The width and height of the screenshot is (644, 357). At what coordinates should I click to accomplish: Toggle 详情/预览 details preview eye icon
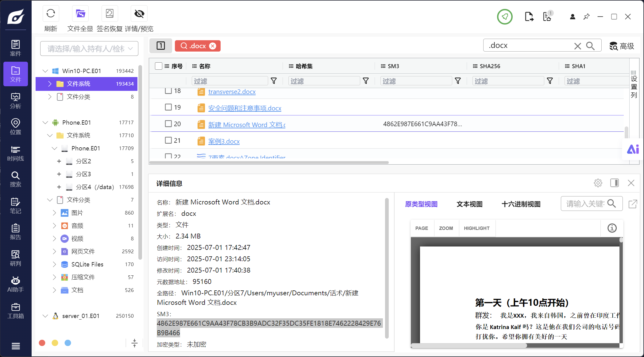pos(139,14)
